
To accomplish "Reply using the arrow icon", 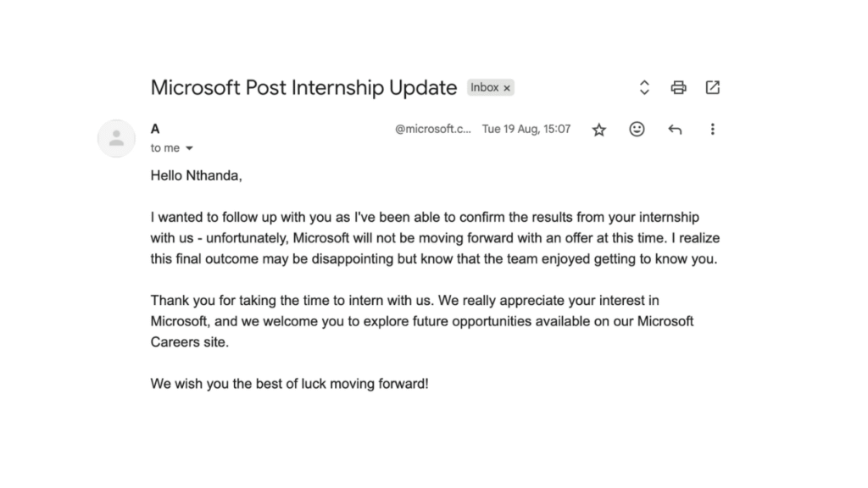I will [675, 130].
